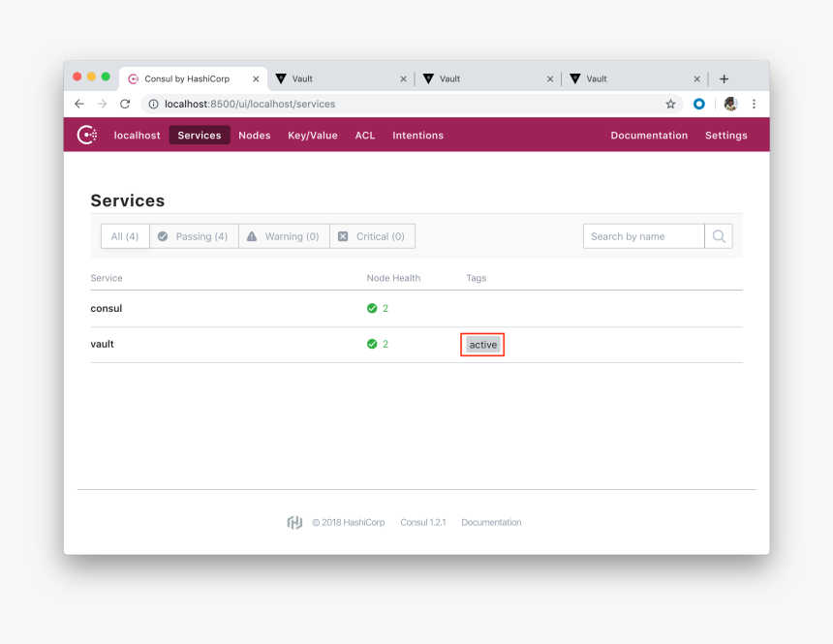Click the node count 2 for consul
Image resolution: width=833 pixels, height=644 pixels.
point(386,308)
